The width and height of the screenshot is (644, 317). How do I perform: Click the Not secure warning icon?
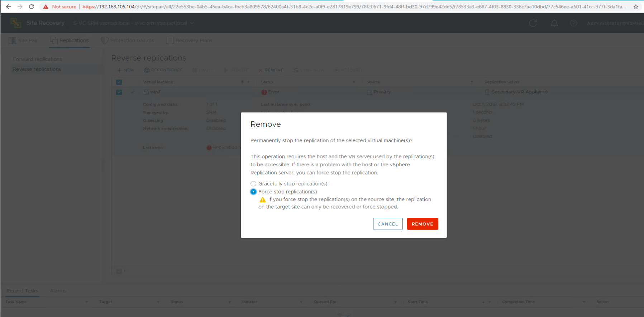pos(46,6)
